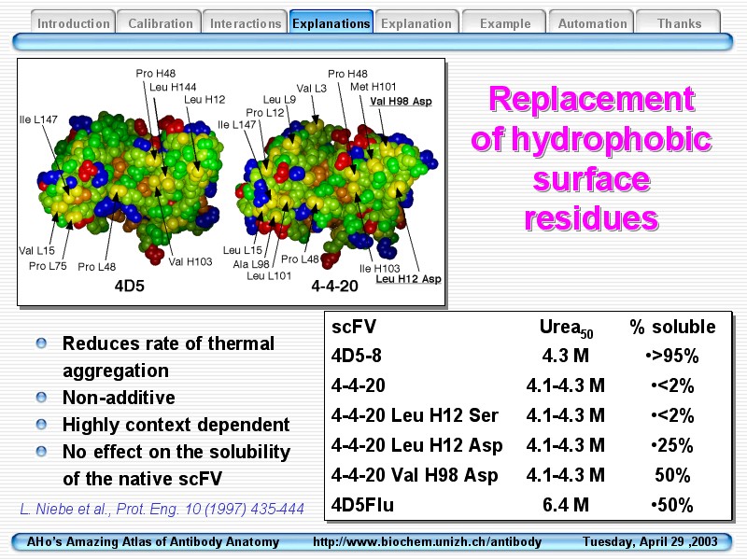Image resolution: width=747 pixels, height=560 pixels.
Task: Open the L. Niebe et al. citation link
Action: [162, 509]
